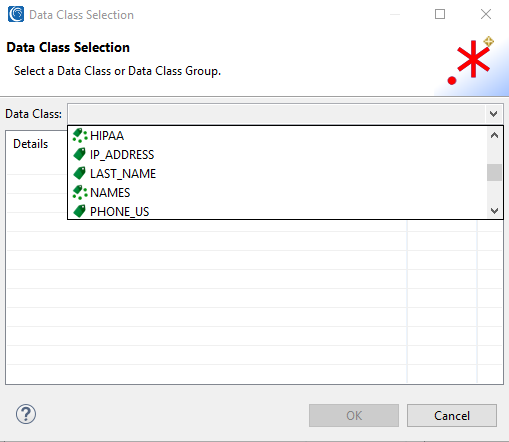Click the PHONE_US tag icon
509x442 pixels.
[80, 211]
